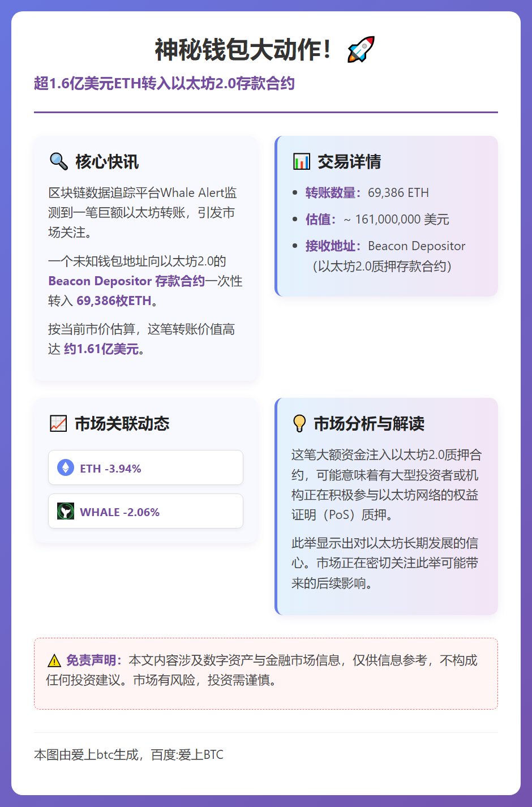Viewport: 532px width, 807px height.
Task: Select the WHALE -2.06% ticker card
Action: pos(145,511)
